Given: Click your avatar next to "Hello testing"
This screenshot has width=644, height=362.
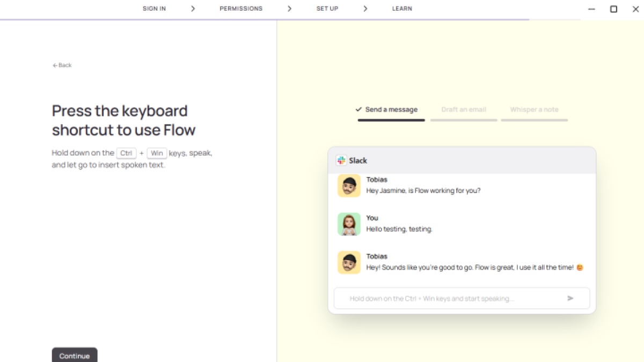Looking at the screenshot, I should click(349, 224).
